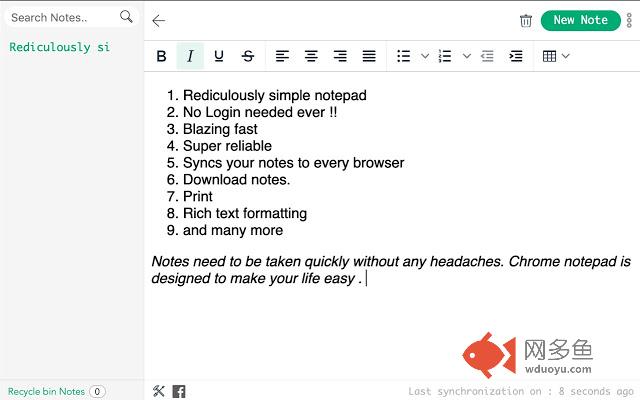Align text to the left
Screen dimensions: 640x400
pyautogui.click(x=282, y=56)
